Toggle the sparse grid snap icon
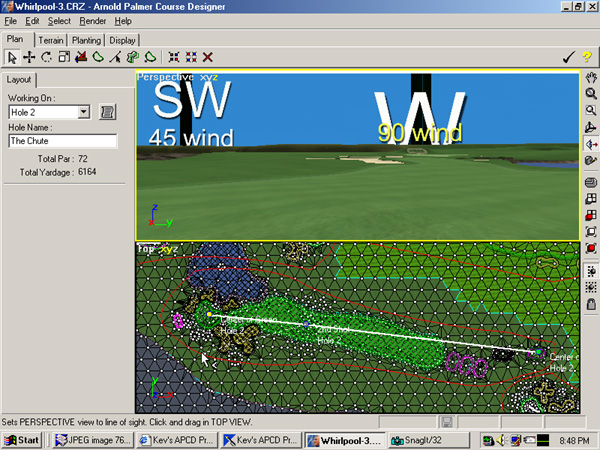 click(591, 271)
